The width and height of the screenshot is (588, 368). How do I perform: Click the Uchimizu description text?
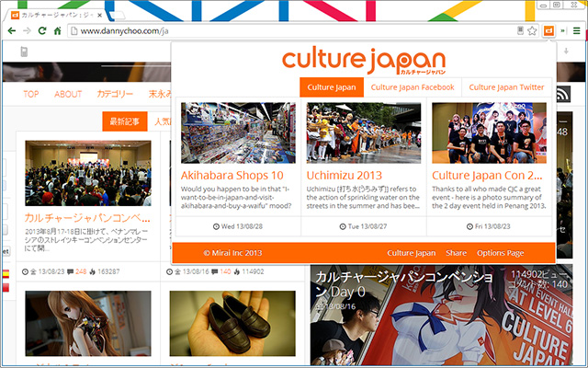coord(363,198)
